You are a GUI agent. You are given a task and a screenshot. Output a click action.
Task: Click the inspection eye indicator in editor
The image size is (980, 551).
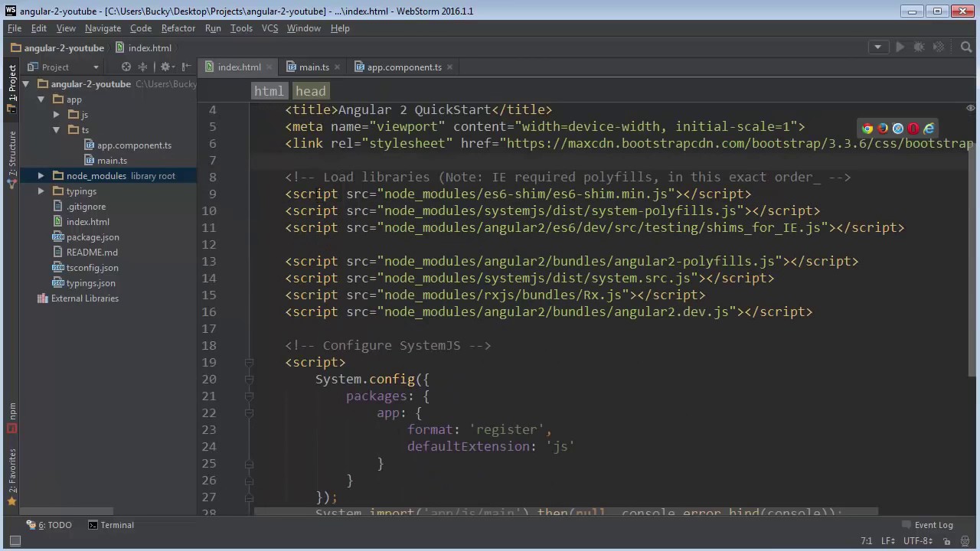point(970,109)
